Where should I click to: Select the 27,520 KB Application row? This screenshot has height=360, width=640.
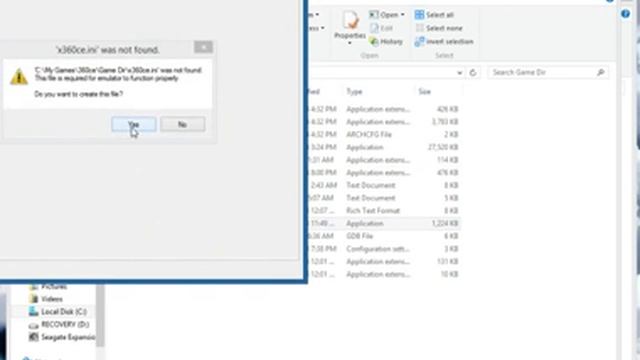[384, 147]
